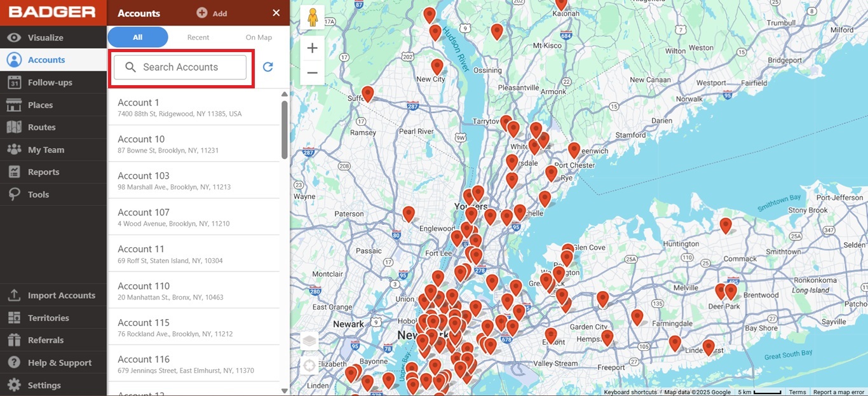Open the Routes map icon

[14, 127]
